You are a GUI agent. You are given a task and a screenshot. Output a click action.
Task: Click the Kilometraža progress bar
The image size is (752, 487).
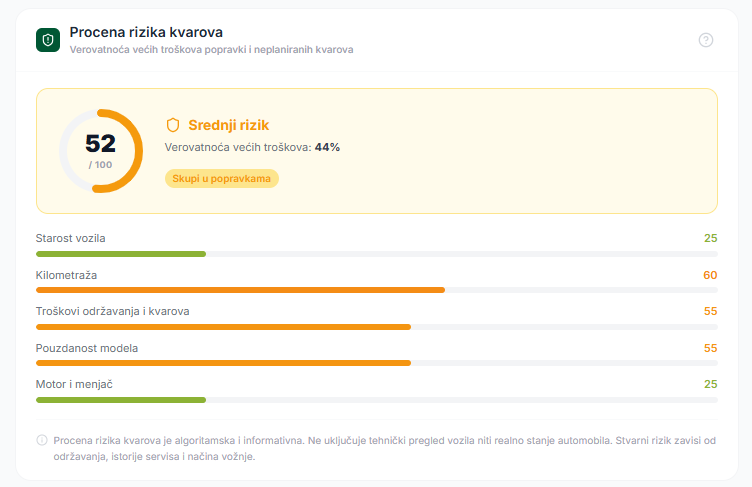point(376,290)
